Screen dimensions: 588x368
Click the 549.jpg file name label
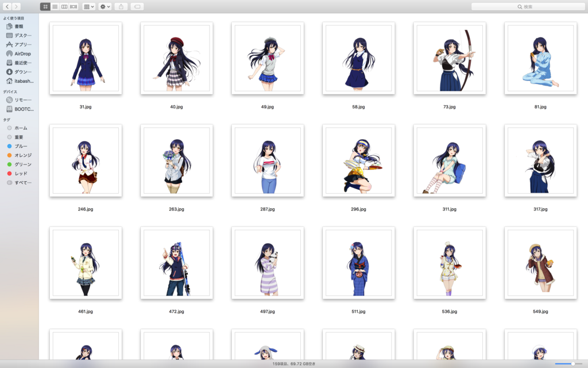coord(540,312)
